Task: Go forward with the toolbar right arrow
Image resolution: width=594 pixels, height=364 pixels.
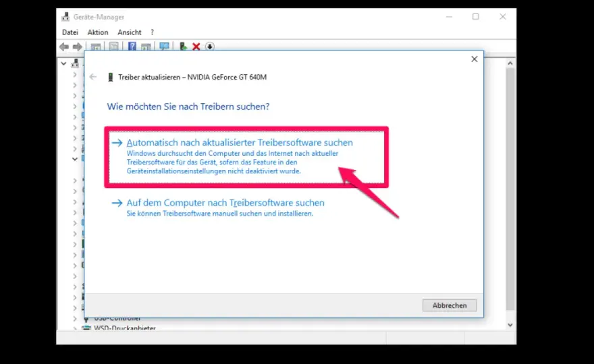Action: [x=77, y=47]
